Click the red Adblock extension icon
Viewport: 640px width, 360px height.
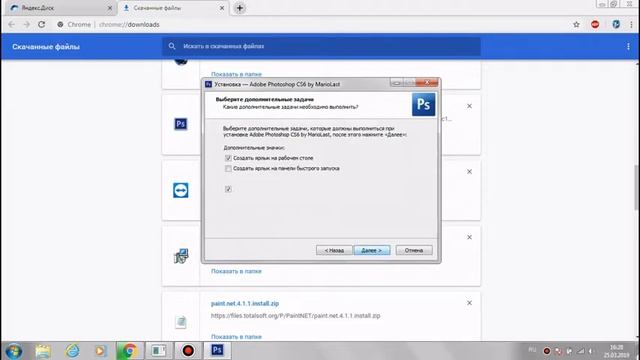(595, 24)
